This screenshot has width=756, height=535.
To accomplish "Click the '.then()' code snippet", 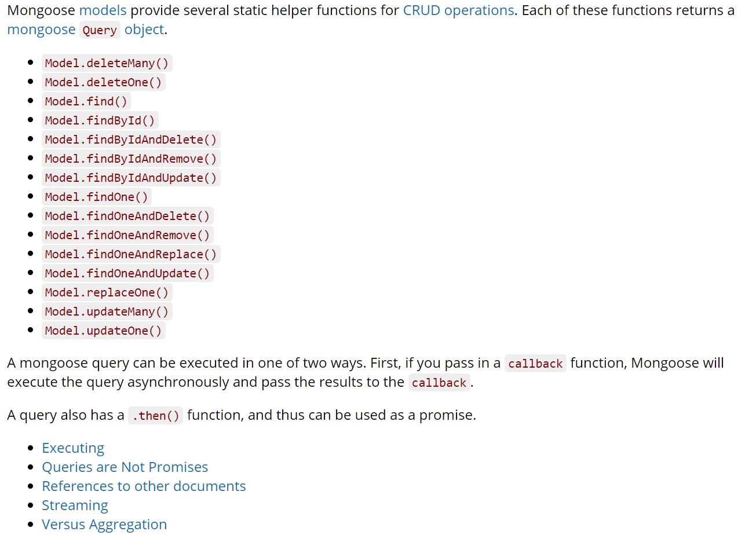I will pyautogui.click(x=155, y=416).
